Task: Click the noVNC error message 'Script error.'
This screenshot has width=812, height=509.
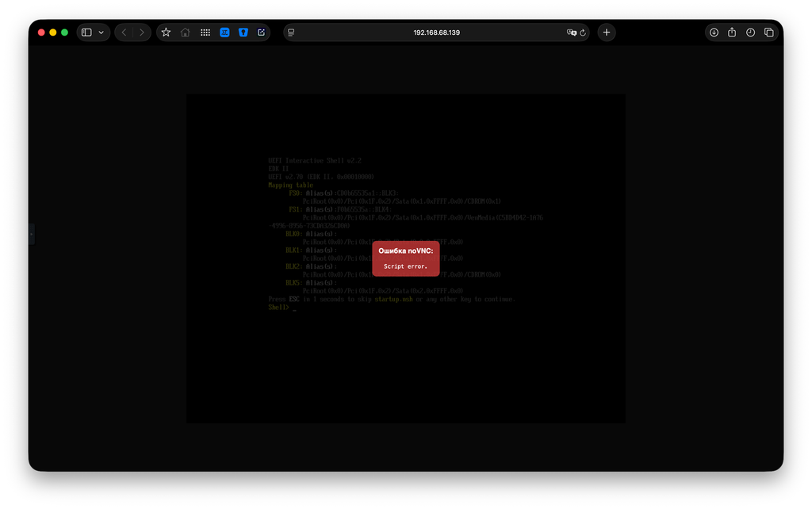Action: click(x=405, y=266)
